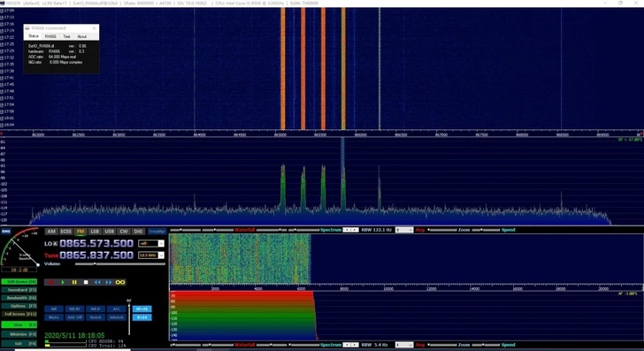Click upper Avg label
Viewport: 644px width, 351px height.
coord(420,230)
